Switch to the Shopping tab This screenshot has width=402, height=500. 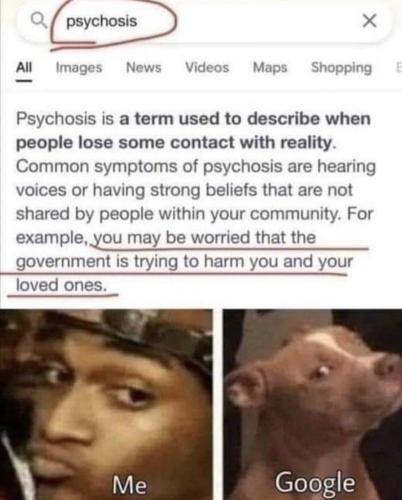tap(341, 68)
